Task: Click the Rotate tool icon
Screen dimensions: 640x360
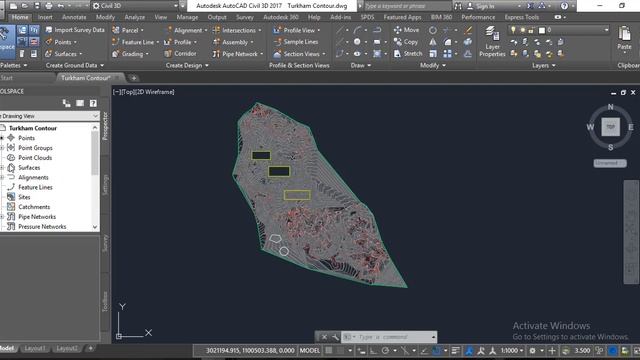Action: [x=433, y=30]
